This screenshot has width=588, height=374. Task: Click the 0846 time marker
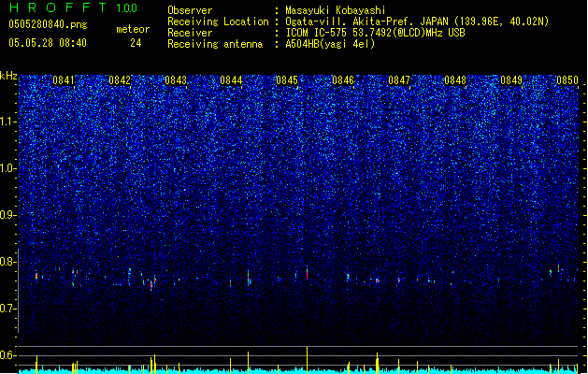coord(343,80)
